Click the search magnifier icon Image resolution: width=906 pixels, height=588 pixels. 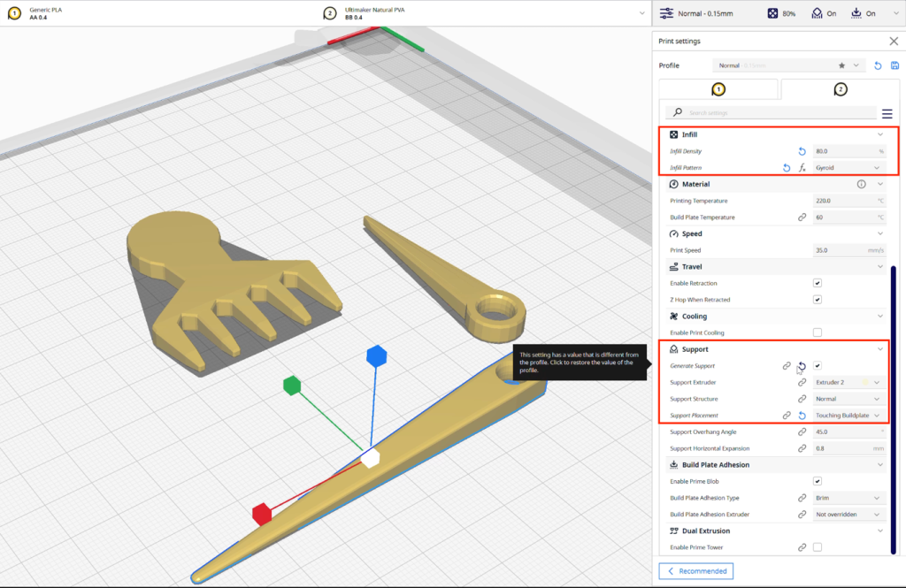pos(678,112)
